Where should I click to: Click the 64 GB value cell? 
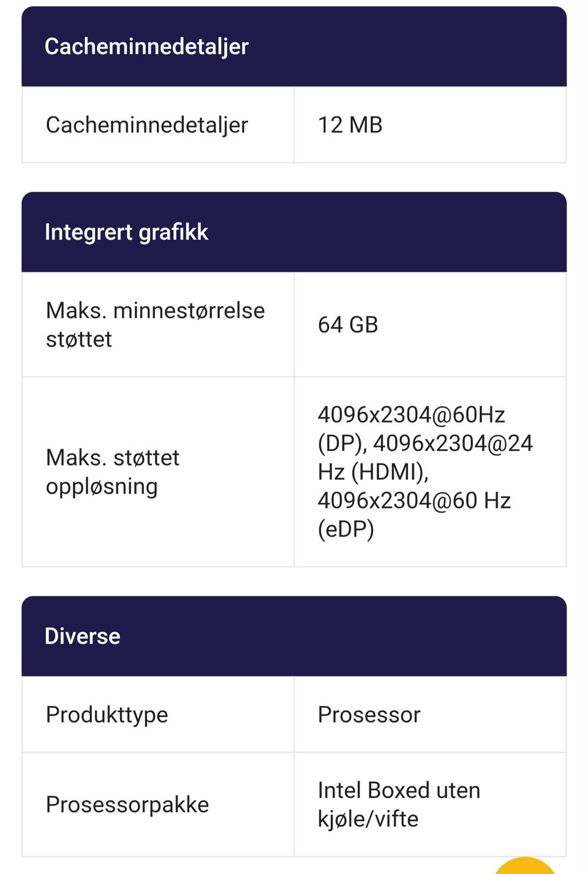(x=348, y=325)
